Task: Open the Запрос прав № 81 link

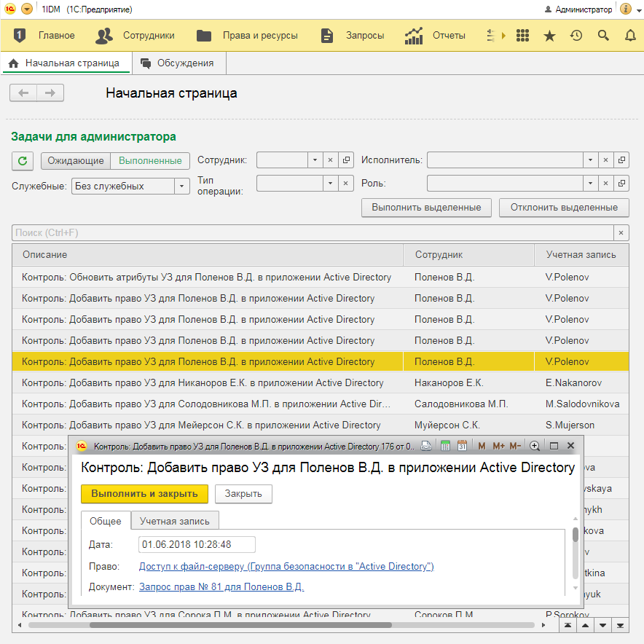Action: point(221,586)
